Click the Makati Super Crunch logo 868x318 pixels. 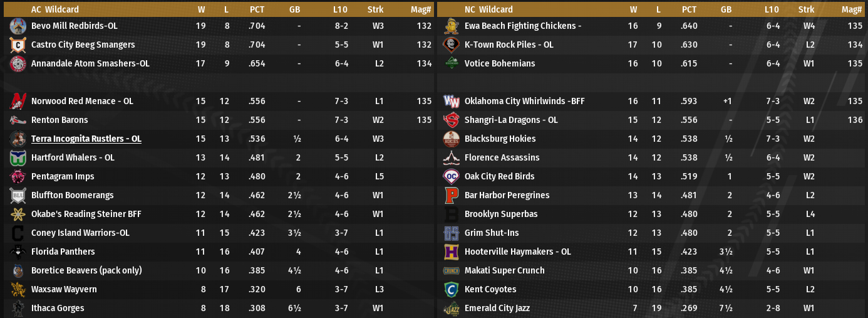pyautogui.click(x=451, y=271)
